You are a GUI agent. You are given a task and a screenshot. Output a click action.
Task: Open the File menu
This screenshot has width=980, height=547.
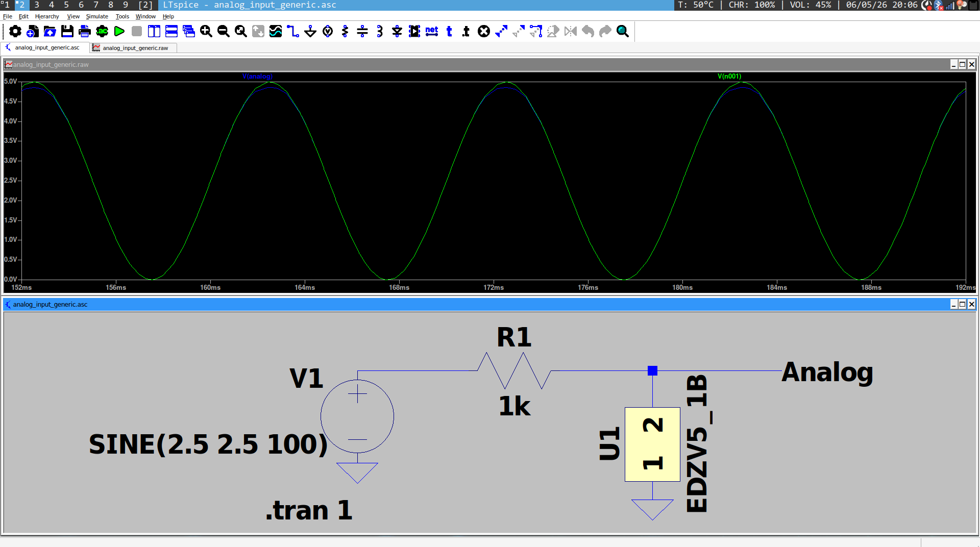click(x=8, y=16)
